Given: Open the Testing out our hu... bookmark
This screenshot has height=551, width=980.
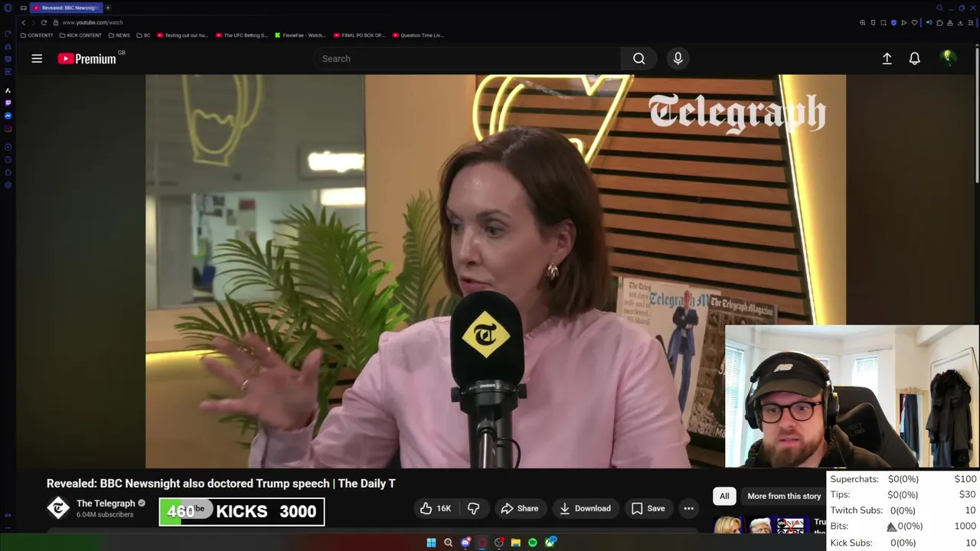Looking at the screenshot, I should pos(182,35).
